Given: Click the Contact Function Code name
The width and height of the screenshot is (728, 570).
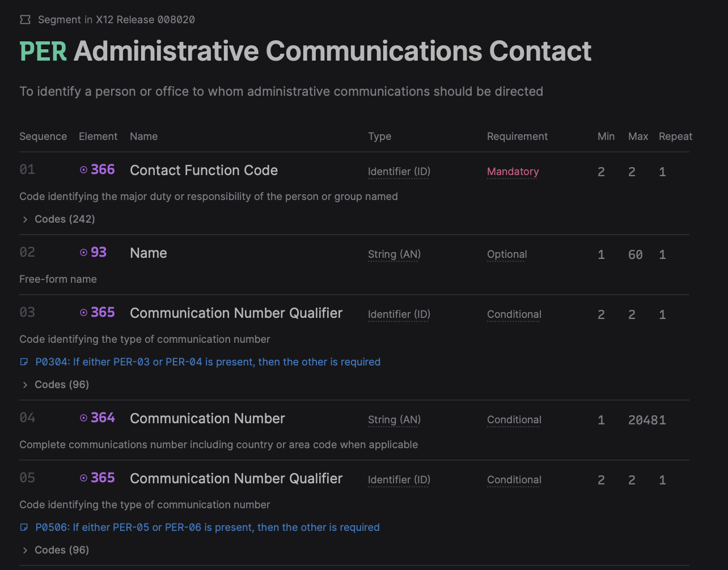Looking at the screenshot, I should coord(204,171).
